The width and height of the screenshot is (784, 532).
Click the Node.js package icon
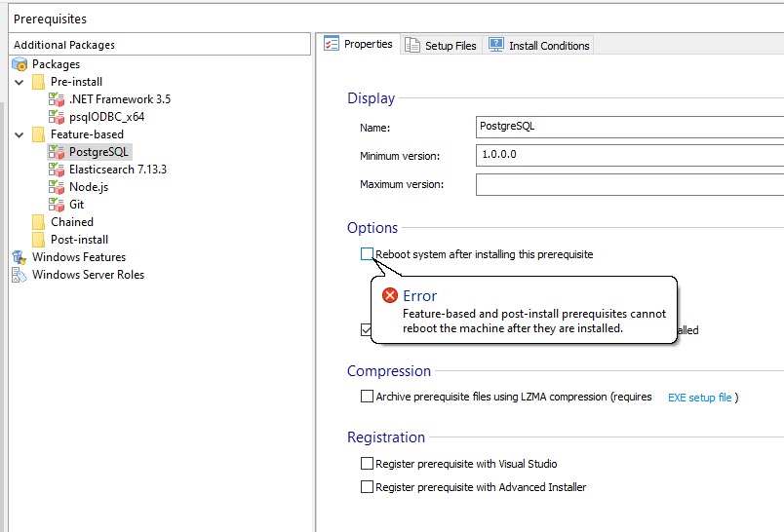57,187
